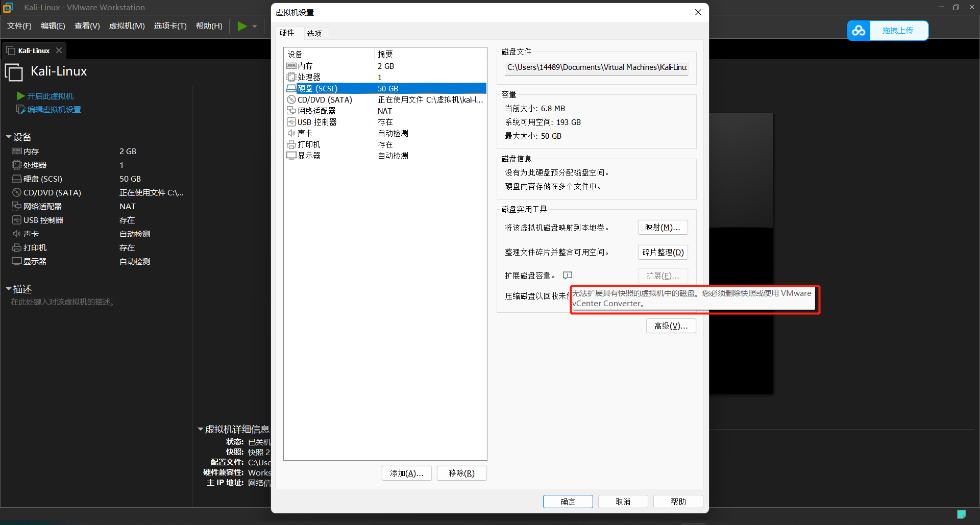Click the 处理器 icon in the main window devices panel

pyautogui.click(x=17, y=165)
